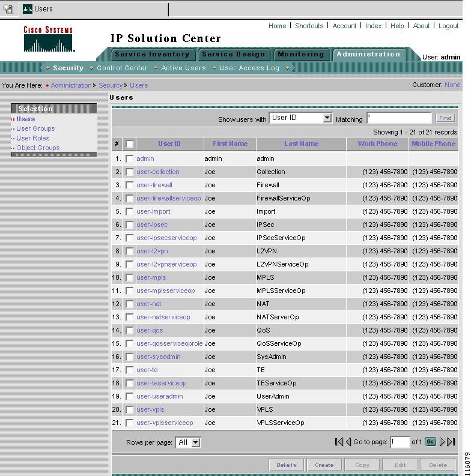The image size is (471, 476).
Task: Open the user-useradmin user link
Action: click(160, 396)
